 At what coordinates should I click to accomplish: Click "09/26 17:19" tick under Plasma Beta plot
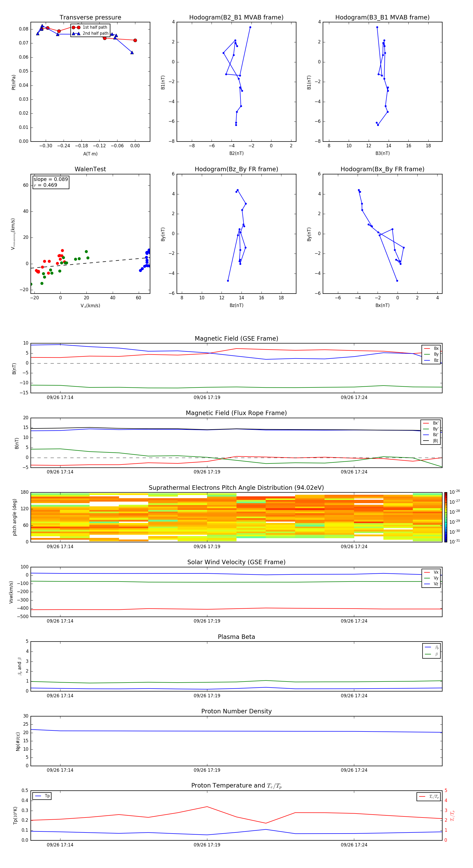coord(207,695)
